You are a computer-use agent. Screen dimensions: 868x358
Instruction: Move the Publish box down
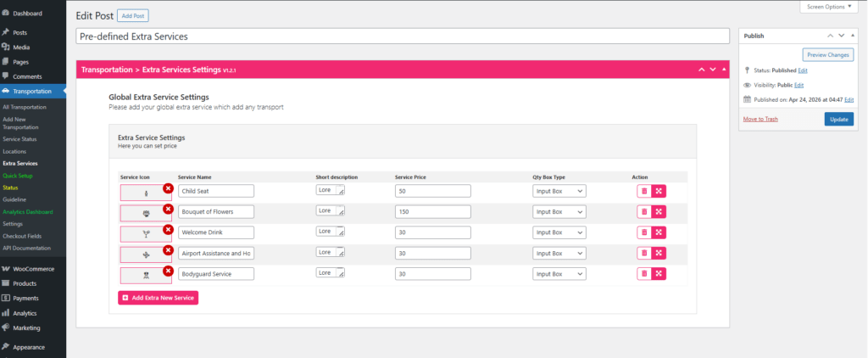pyautogui.click(x=842, y=36)
